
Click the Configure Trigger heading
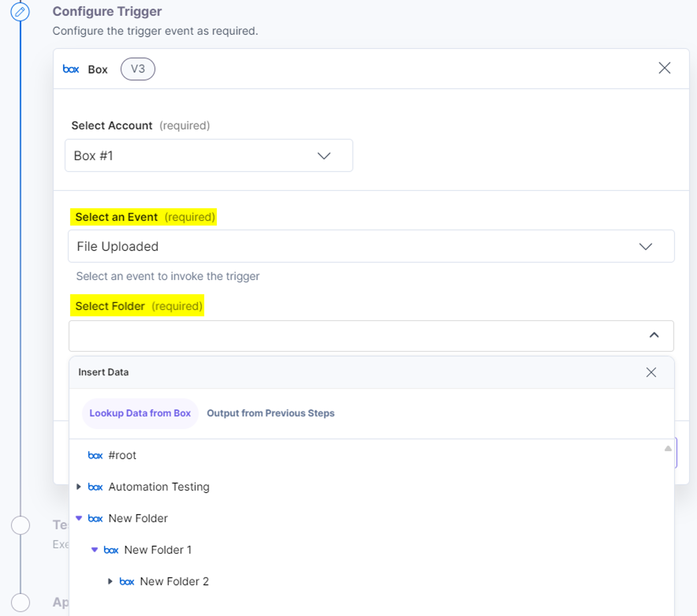coord(107,12)
